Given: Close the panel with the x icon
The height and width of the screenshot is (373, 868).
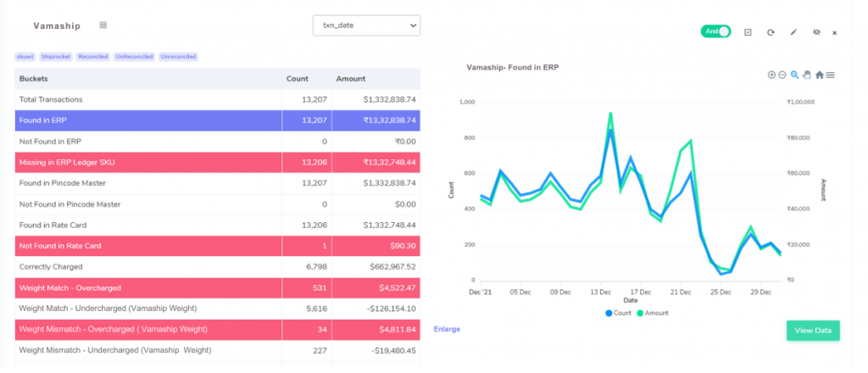Looking at the screenshot, I should (x=835, y=33).
